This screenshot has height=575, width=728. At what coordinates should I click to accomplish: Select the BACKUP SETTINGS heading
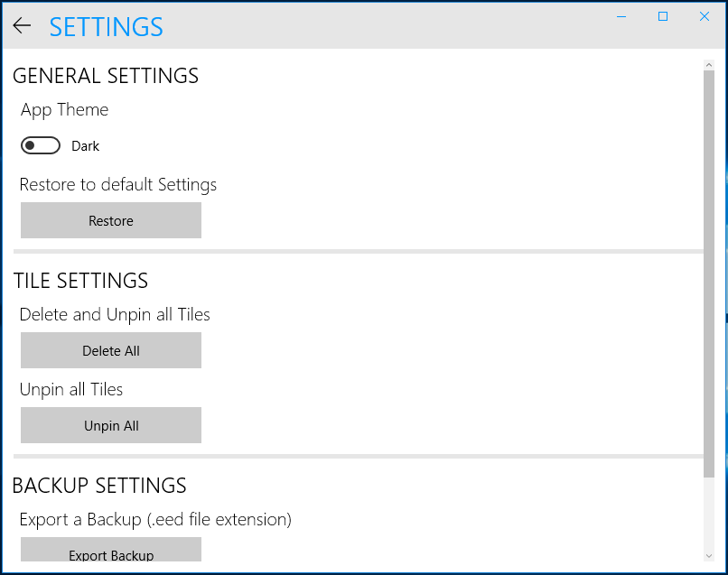[x=99, y=486]
